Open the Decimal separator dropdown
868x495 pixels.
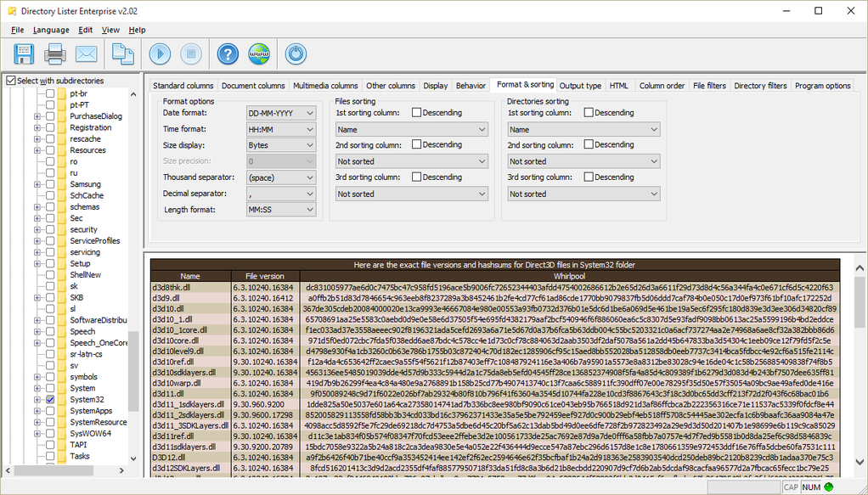281,194
